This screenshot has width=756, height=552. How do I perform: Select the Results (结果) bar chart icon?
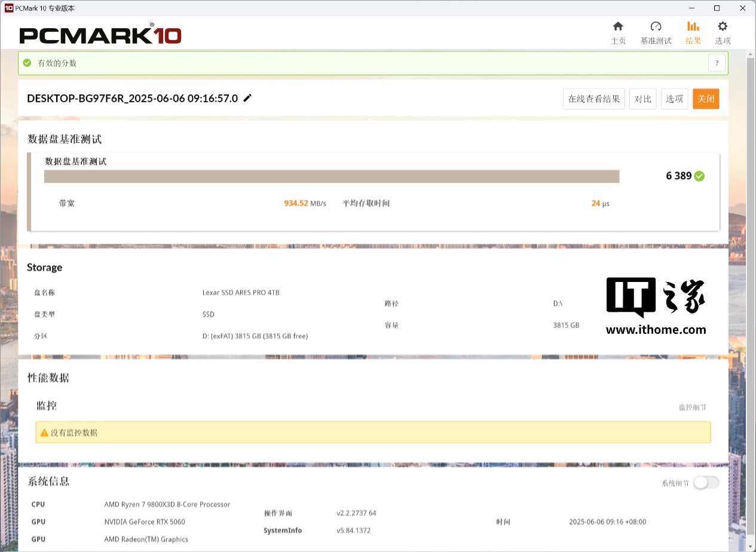coord(693,27)
